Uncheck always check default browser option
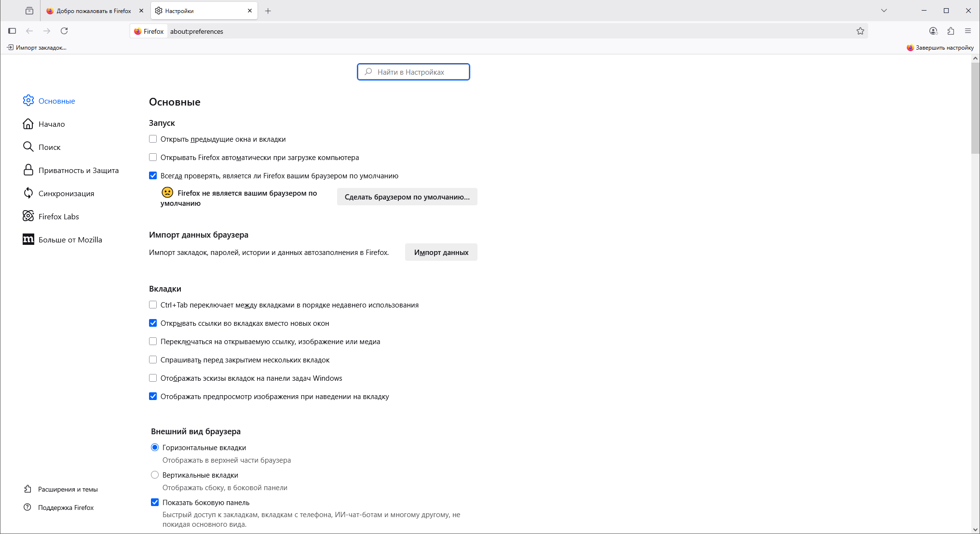The image size is (980, 534). [x=153, y=175]
